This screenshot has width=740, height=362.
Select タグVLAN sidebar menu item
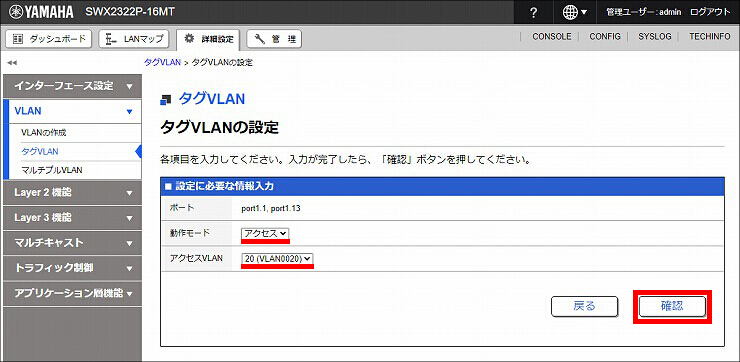click(40, 152)
